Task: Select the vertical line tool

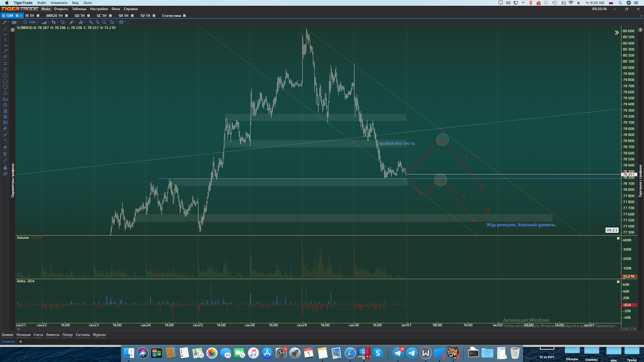Action: point(5,40)
